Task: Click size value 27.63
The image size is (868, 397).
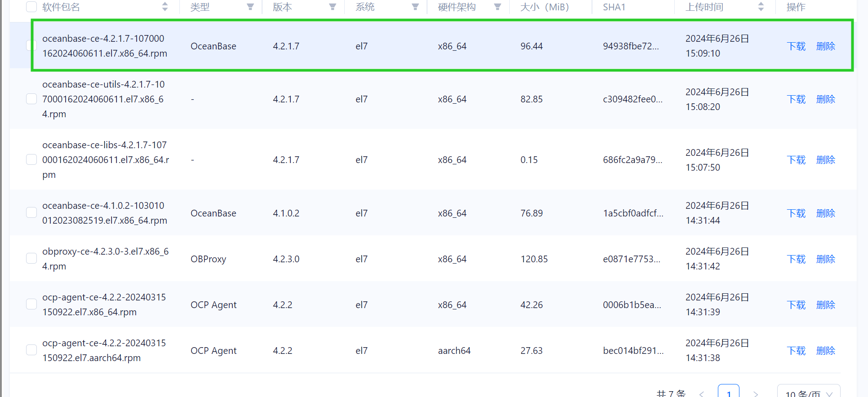Action: 531,351
